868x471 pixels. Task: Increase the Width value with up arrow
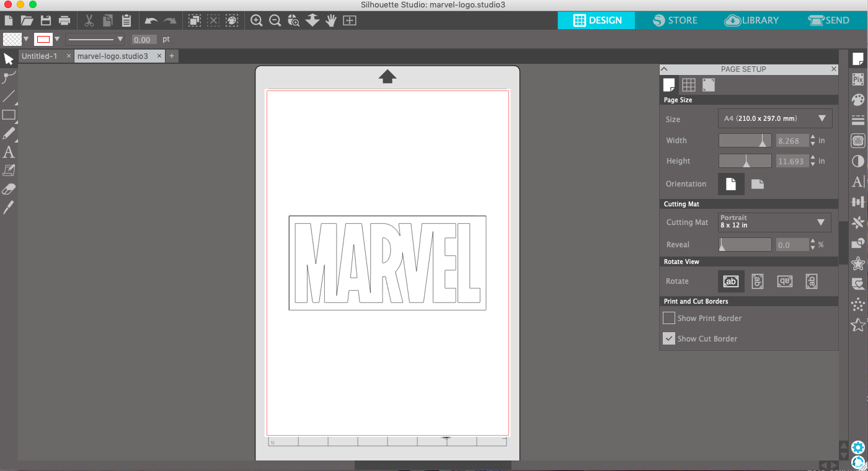click(813, 137)
